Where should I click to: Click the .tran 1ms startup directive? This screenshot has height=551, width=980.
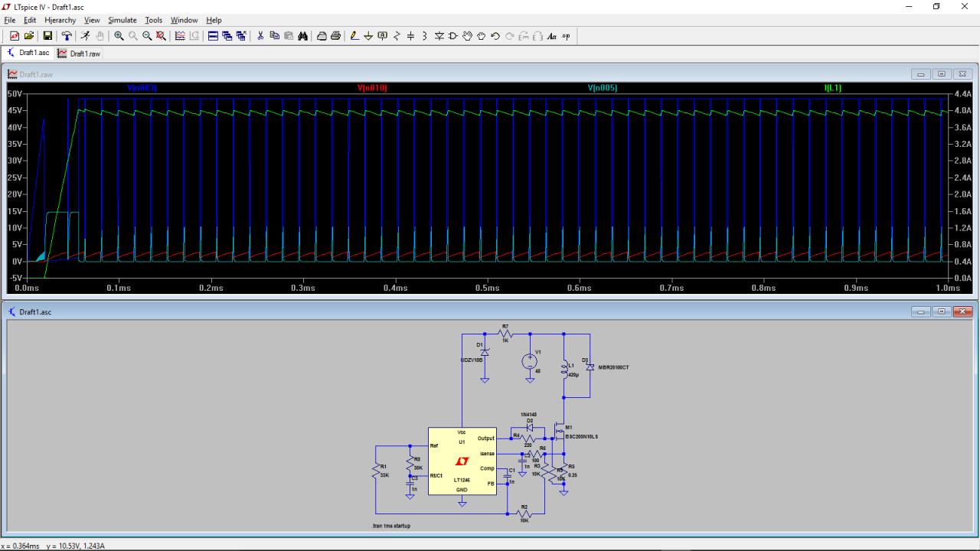click(x=391, y=527)
